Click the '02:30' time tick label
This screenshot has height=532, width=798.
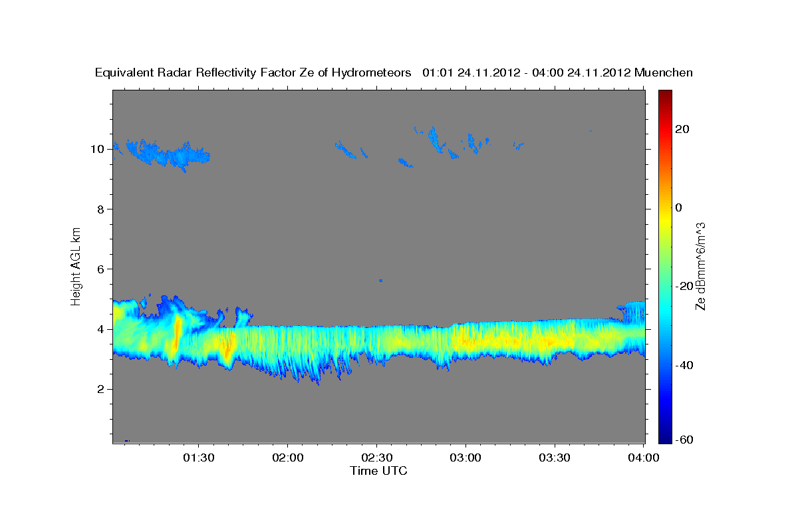pos(376,458)
